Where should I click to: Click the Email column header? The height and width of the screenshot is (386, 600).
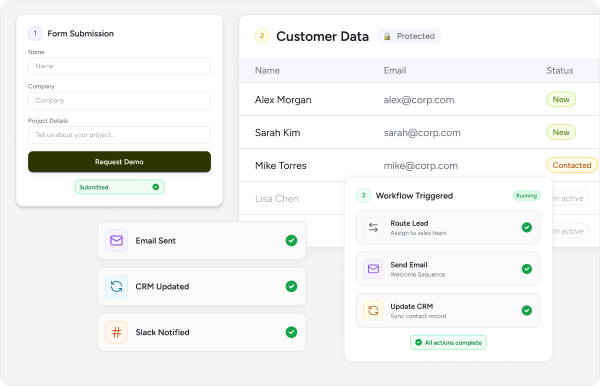(395, 70)
